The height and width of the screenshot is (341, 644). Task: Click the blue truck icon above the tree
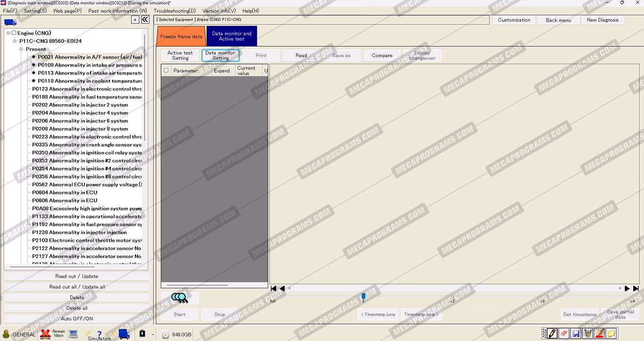tap(10, 22)
